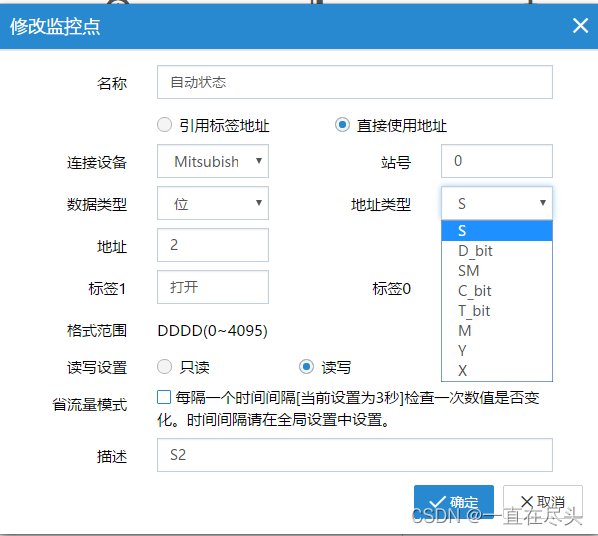Collapse the 地址类型 dropdown showing S
The image size is (598, 536).
pyautogui.click(x=497, y=203)
